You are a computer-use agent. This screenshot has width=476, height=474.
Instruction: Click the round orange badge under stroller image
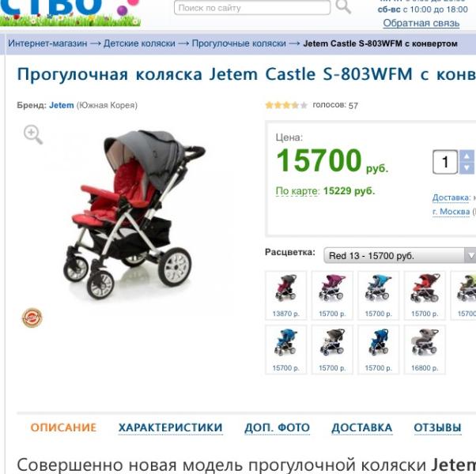point(32,318)
